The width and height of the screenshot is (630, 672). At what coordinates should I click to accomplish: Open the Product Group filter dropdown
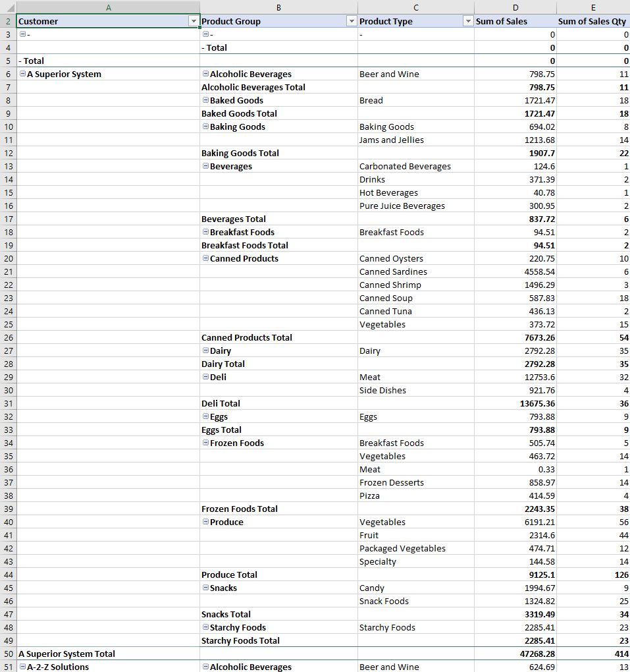(352, 21)
